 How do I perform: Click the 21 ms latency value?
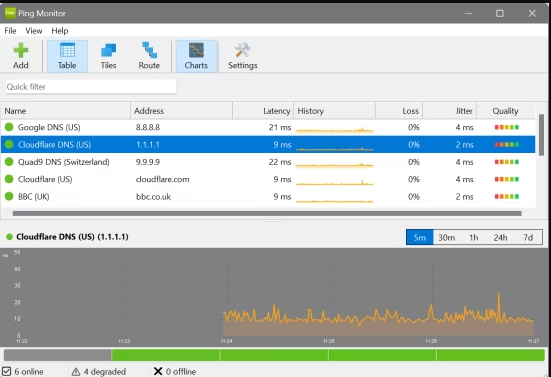(x=280, y=127)
